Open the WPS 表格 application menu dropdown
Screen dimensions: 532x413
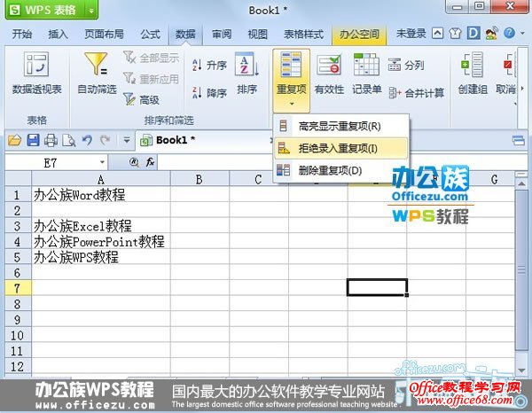click(91, 11)
